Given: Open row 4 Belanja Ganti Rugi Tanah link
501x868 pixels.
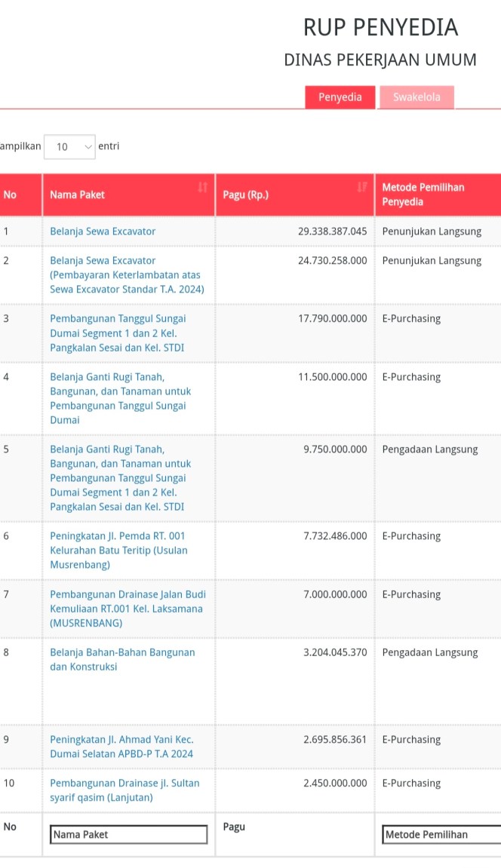Looking at the screenshot, I should click(x=120, y=398).
